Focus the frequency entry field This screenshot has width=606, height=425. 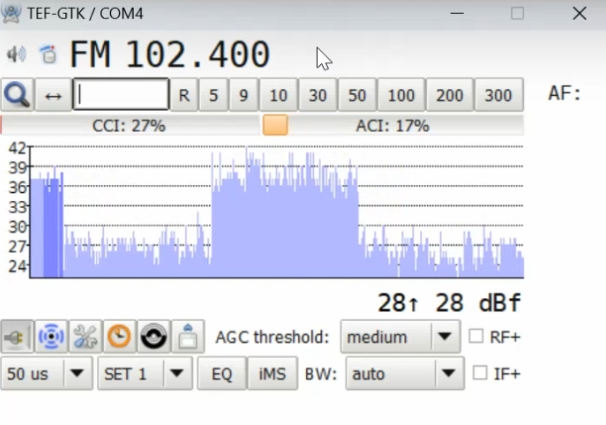[121, 94]
